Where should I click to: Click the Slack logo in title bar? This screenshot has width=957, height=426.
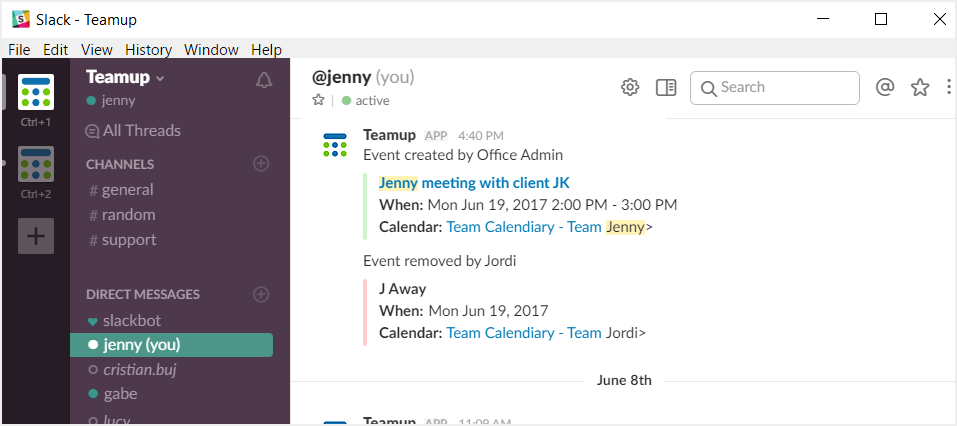[x=21, y=20]
